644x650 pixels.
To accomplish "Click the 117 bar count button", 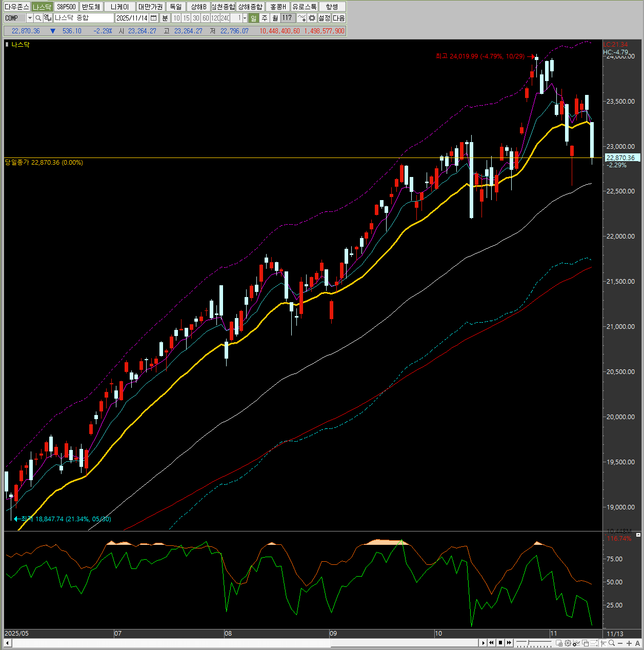I will click(287, 18).
